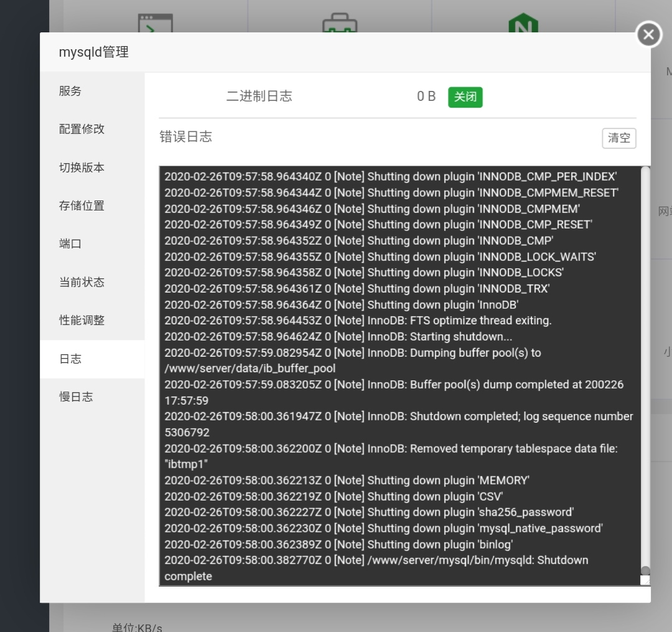Open the 服务 tab
Screen dimensions: 672x632
coord(70,91)
